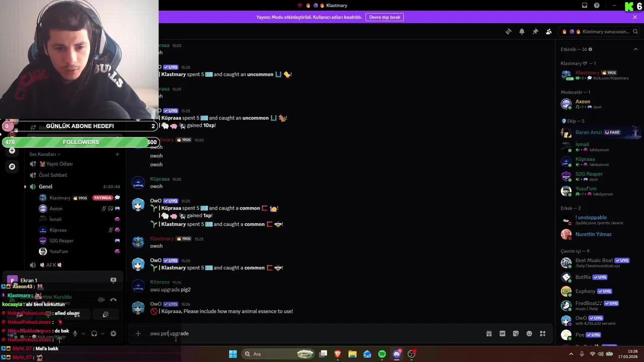The image size is (644, 362).
Task: Select S2G Reaper in Genel voice list
Action: [79, 241]
